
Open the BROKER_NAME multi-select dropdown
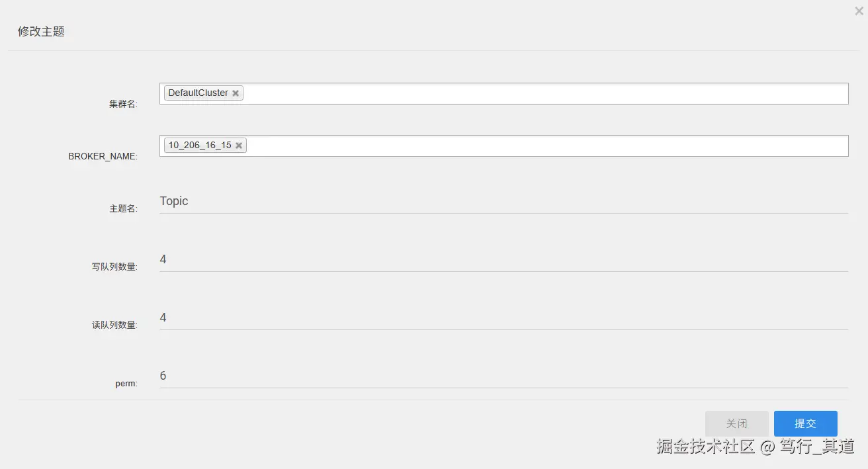point(542,146)
